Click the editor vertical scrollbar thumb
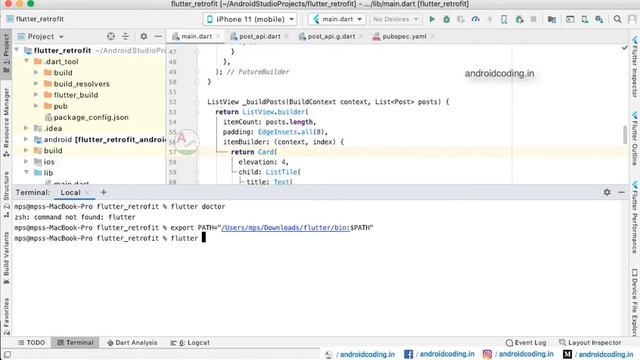 625,135
